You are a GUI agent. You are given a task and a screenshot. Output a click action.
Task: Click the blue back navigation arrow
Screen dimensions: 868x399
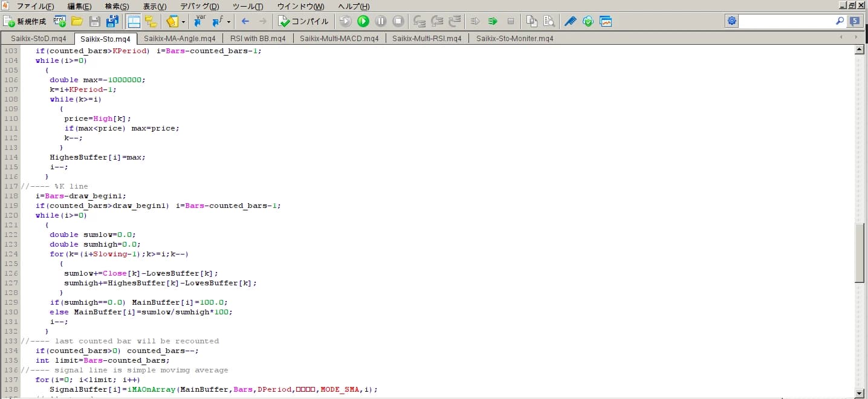[x=245, y=21]
